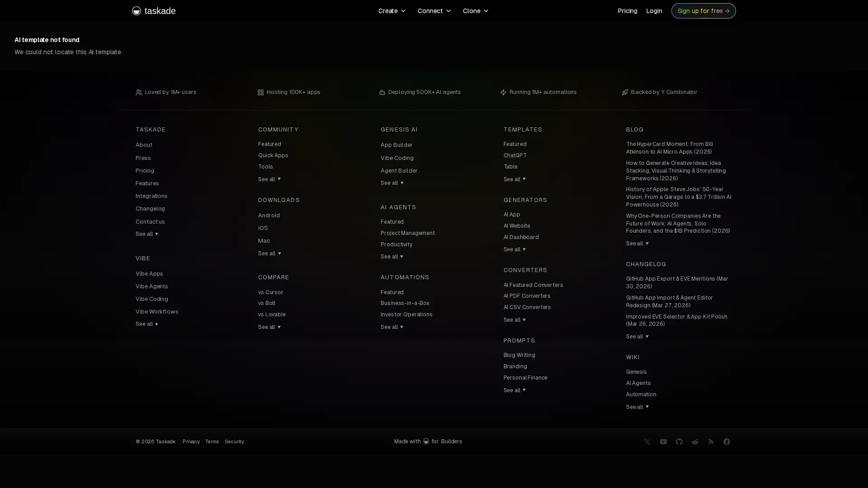This screenshot has height=488, width=868.
Task: Expand See all under the VIBE column
Action: [146, 324]
